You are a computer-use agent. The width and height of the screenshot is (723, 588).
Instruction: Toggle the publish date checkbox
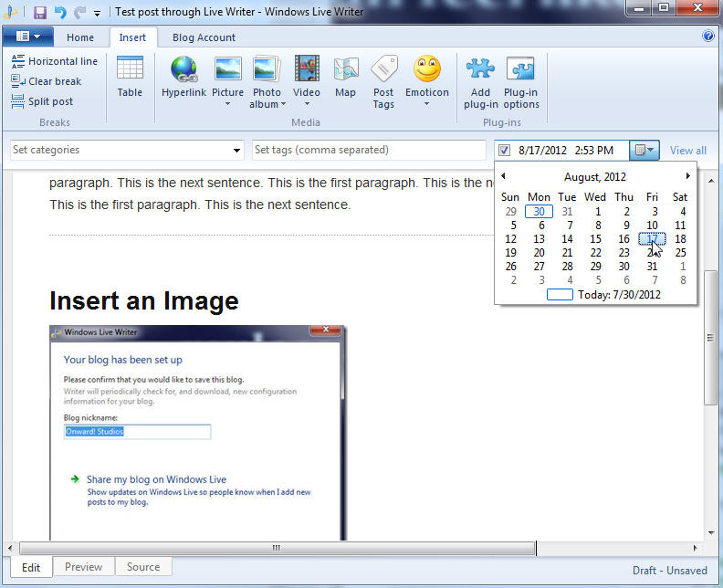(504, 151)
